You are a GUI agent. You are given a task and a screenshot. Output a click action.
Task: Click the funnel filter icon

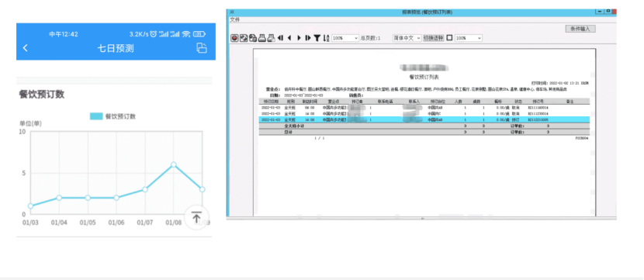317,38
